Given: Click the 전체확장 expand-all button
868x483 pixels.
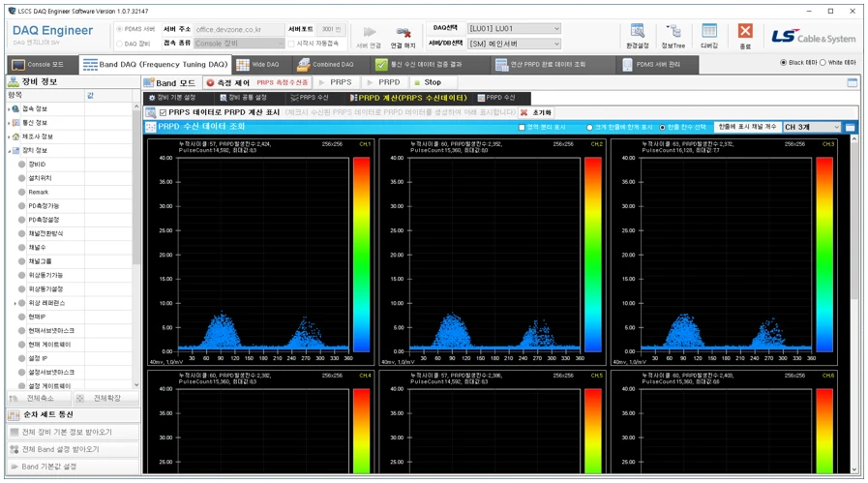Looking at the screenshot, I should point(105,398).
